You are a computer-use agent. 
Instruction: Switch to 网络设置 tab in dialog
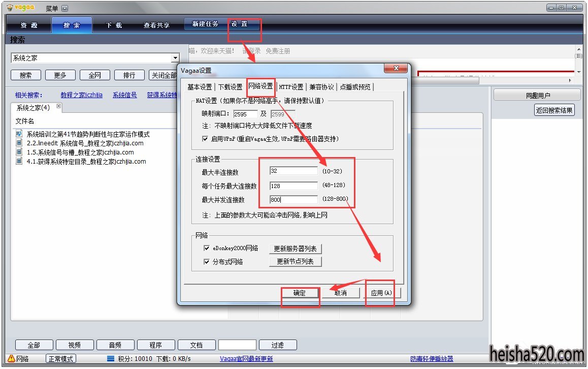[x=260, y=86]
